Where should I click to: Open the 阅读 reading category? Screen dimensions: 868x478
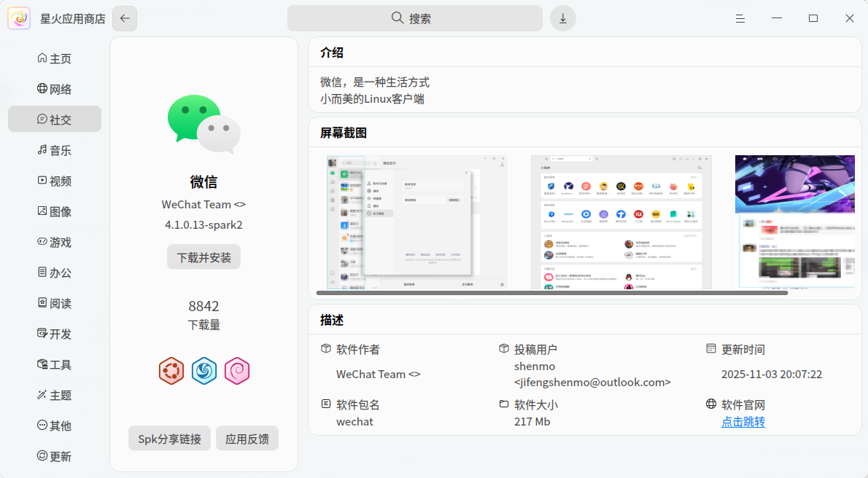pos(54,303)
